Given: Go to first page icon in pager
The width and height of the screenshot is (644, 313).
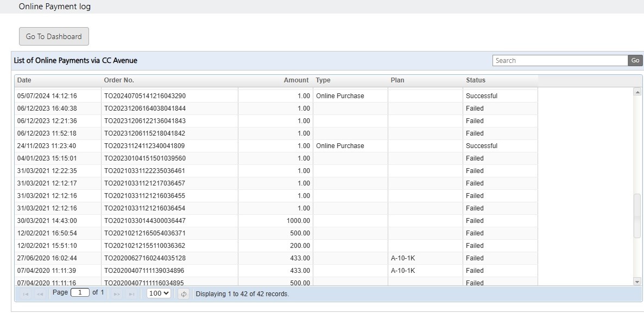Looking at the screenshot, I should tap(26, 294).
